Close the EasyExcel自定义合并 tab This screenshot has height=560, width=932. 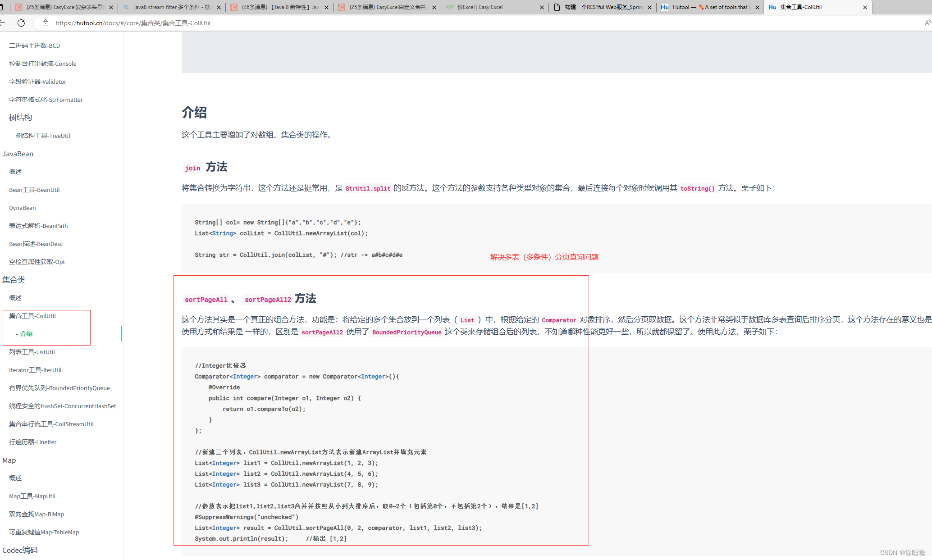(x=434, y=7)
